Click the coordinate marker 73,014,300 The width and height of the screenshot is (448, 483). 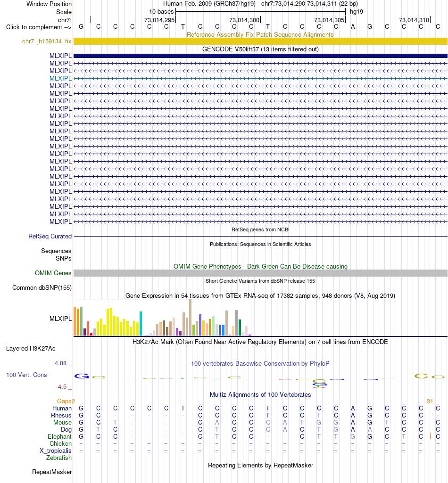[x=244, y=20]
